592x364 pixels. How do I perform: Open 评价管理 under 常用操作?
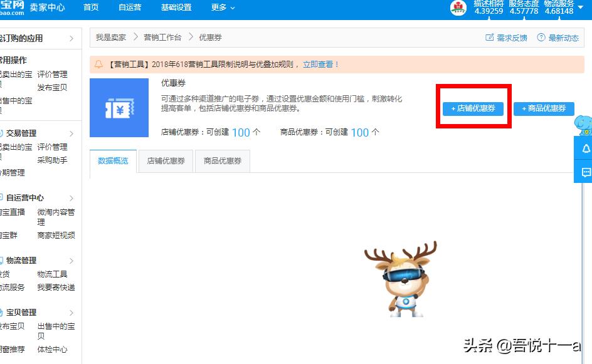coord(52,75)
